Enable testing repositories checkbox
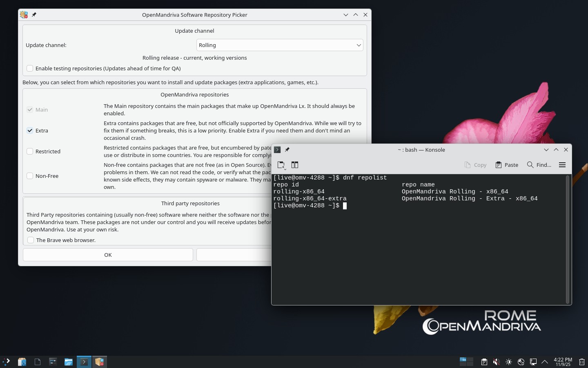 [30, 68]
